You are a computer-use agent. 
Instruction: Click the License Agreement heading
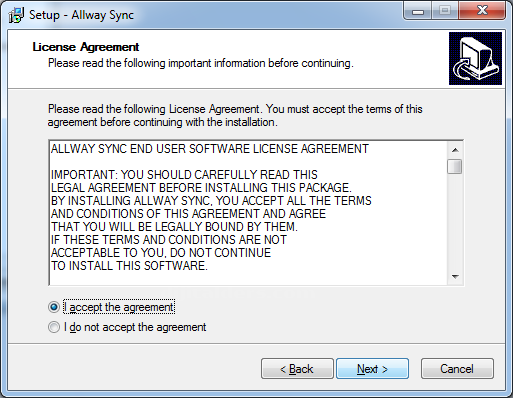[86, 47]
